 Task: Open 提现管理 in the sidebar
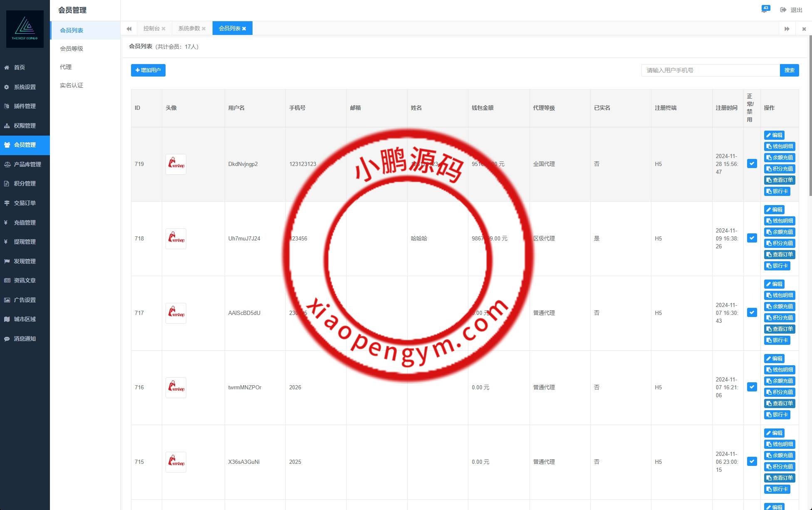(25, 242)
